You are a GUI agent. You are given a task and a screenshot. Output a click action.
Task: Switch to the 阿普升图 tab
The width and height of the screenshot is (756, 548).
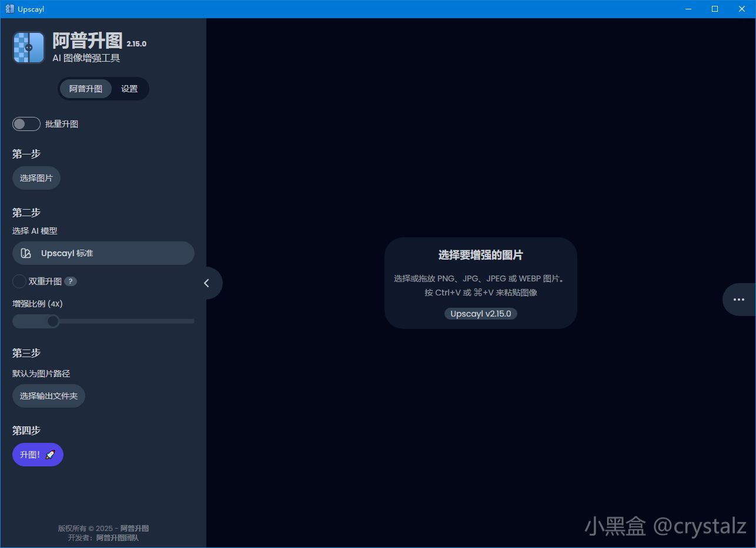click(86, 89)
